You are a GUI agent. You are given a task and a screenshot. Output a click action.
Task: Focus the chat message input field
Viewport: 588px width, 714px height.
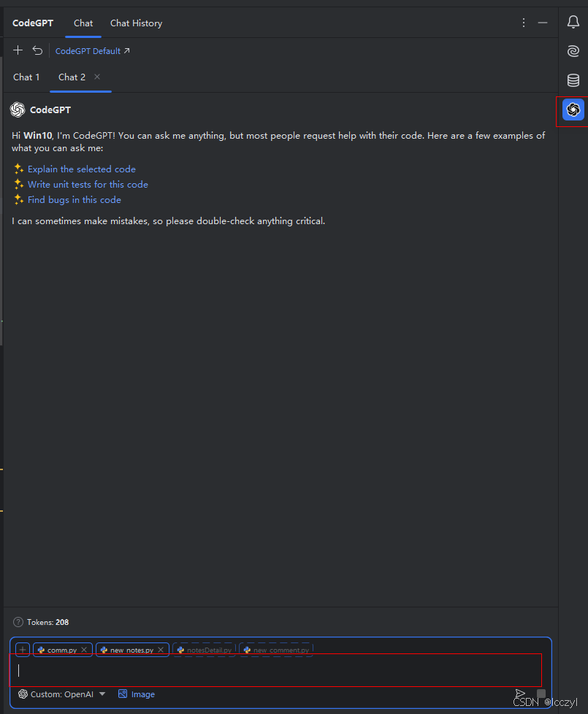[276, 669]
